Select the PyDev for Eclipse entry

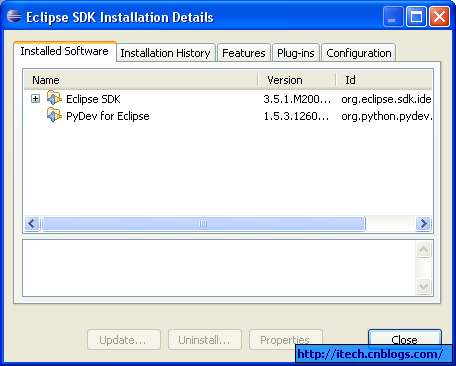click(x=107, y=116)
